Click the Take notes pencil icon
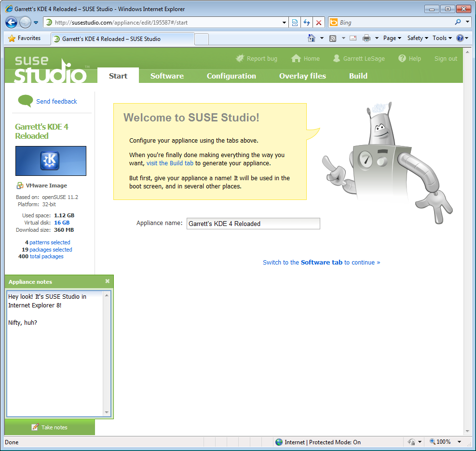Image resolution: width=476 pixels, height=451 pixels. pos(35,427)
